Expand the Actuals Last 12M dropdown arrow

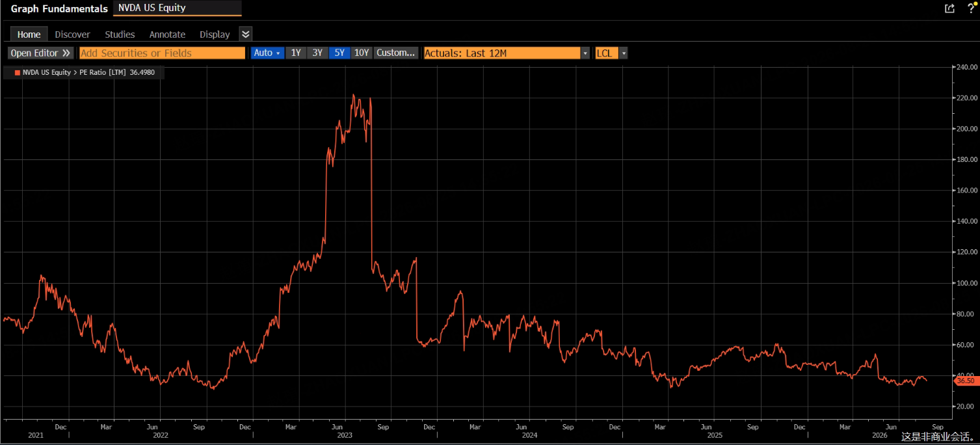[x=585, y=53]
